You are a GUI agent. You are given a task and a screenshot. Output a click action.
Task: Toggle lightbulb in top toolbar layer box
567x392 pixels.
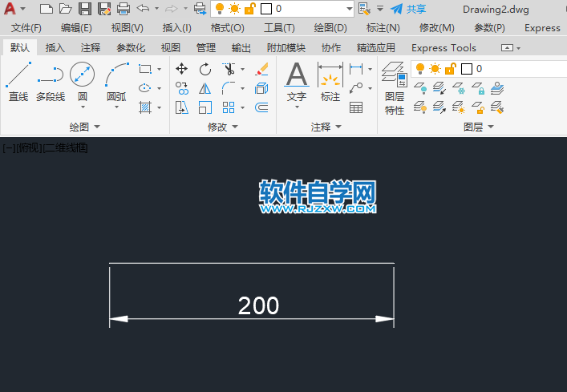point(220,9)
